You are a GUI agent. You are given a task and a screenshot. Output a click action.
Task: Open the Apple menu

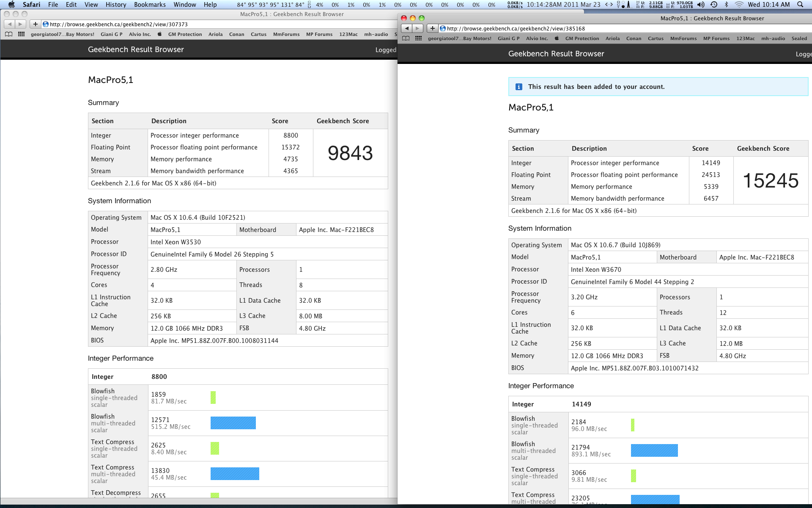click(11, 5)
